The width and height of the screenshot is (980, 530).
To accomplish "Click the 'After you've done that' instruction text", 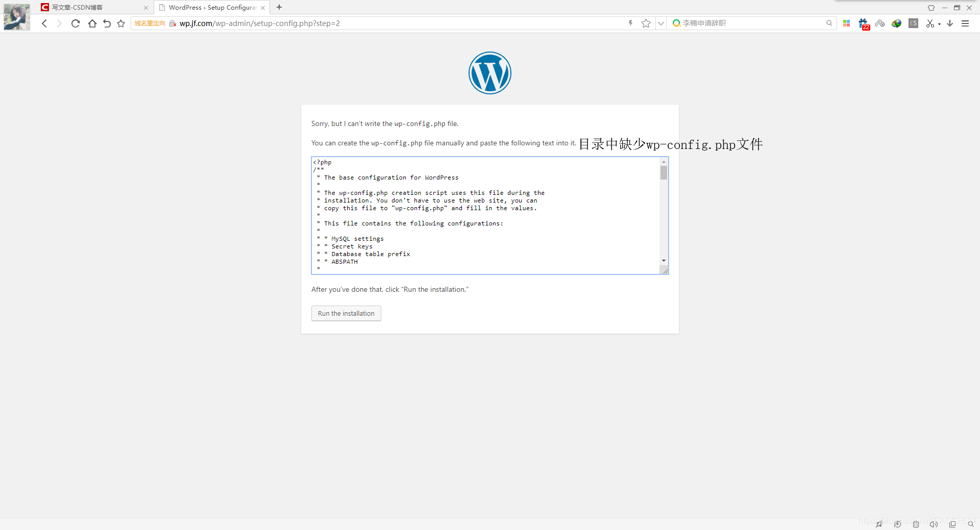I will point(390,289).
